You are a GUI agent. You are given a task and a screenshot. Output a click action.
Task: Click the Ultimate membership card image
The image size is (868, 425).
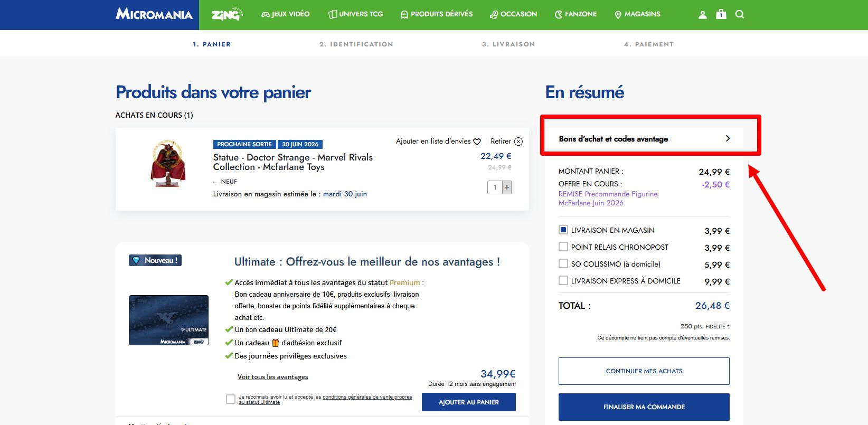tap(169, 320)
